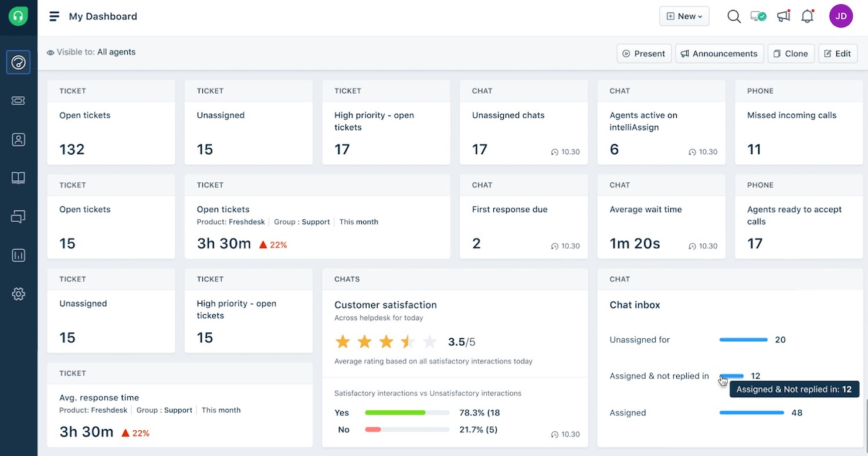This screenshot has width=868, height=456.
Task: Open the Settings gear in the sidebar
Action: tap(18, 294)
